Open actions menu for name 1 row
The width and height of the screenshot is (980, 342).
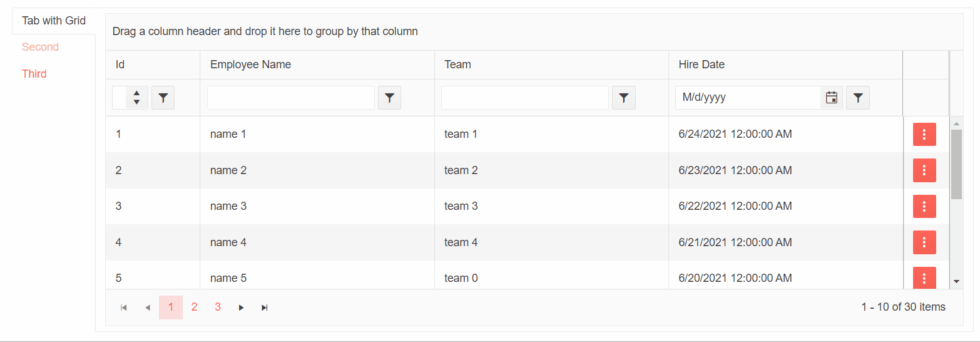924,135
